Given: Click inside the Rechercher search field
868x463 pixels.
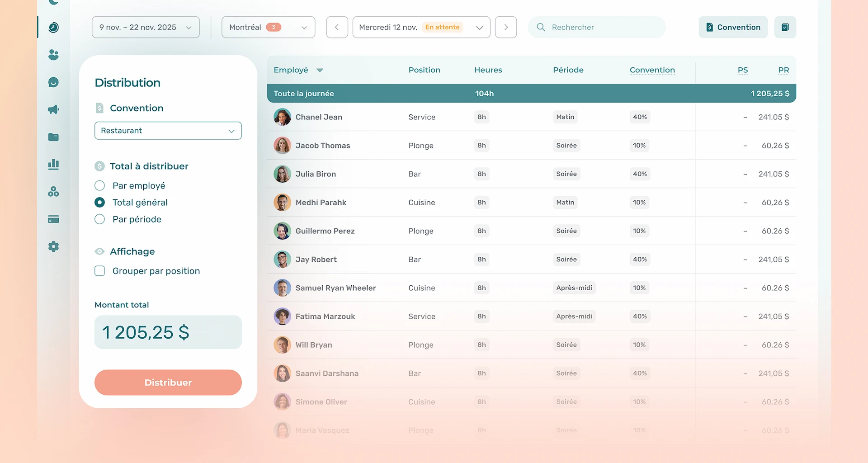Looking at the screenshot, I should [597, 27].
